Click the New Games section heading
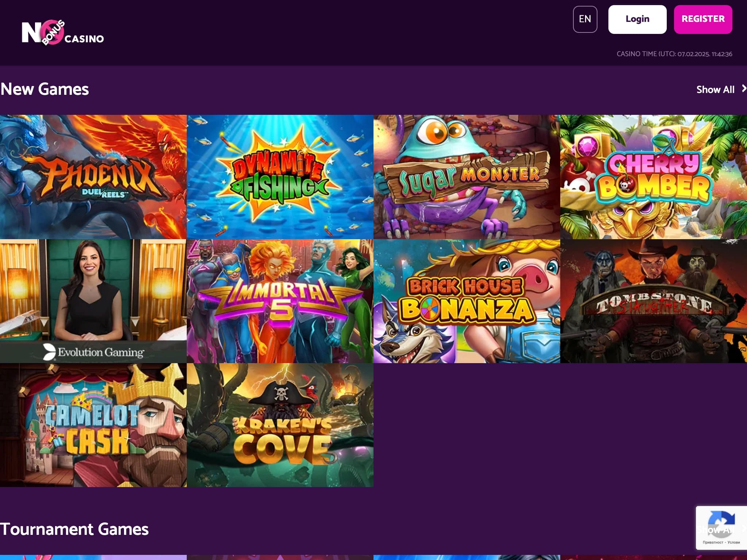747x560 pixels. [44, 89]
